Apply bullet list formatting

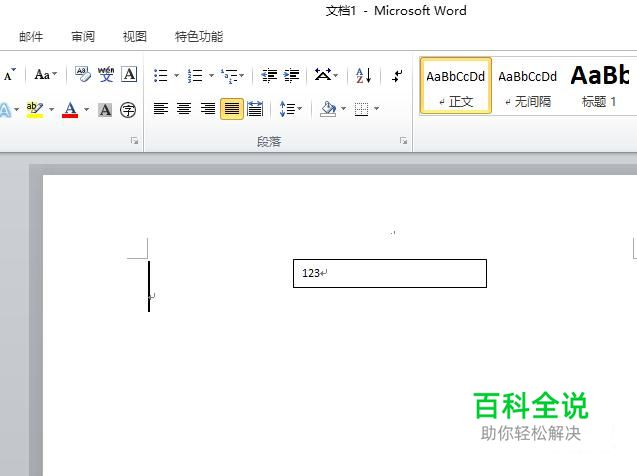(x=161, y=76)
